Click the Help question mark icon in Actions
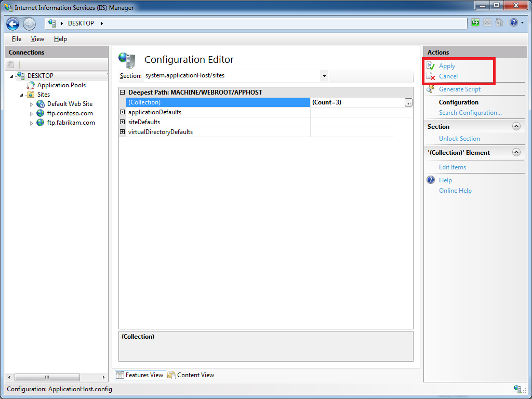Viewport: 532px width, 399px height. pyautogui.click(x=431, y=180)
